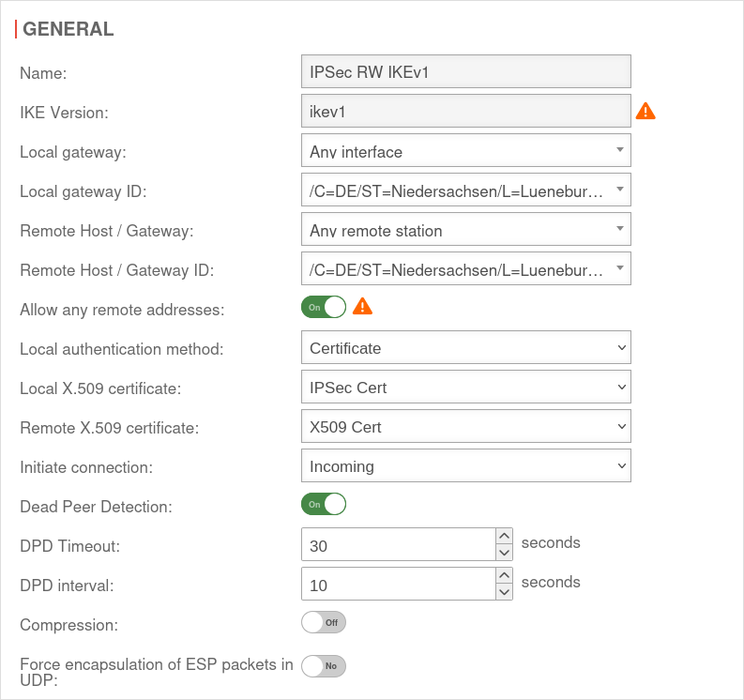Toggle Allow any remote addresses switch
The height and width of the screenshot is (700, 744).
pos(324,307)
